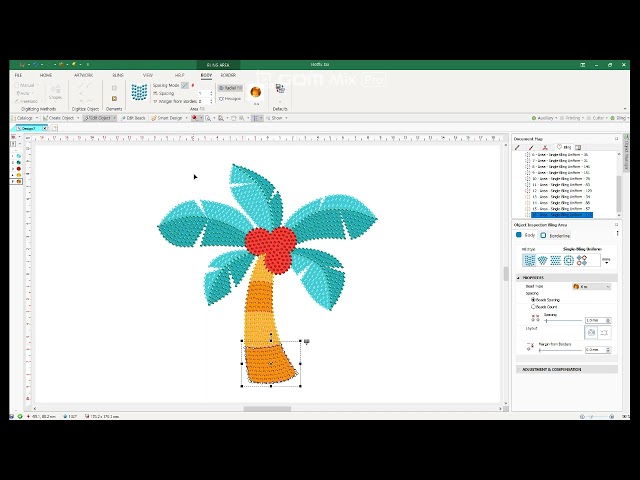
Task: Open the Bead Type dropdown
Action: click(x=591, y=287)
